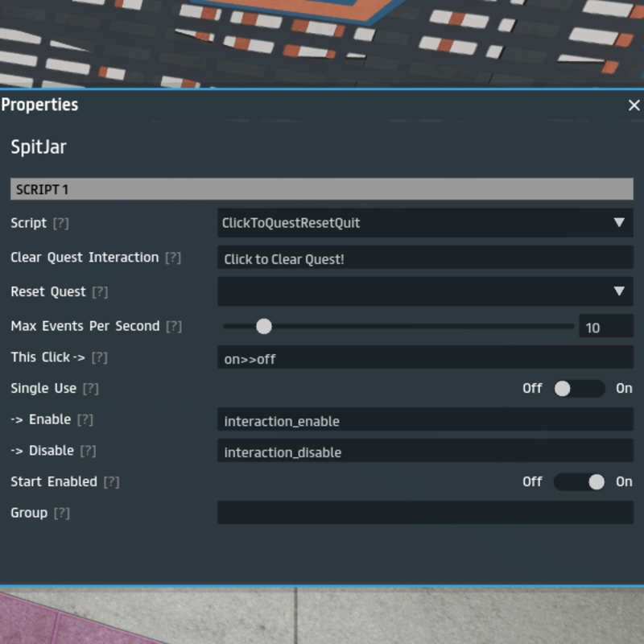
Task: Click the [?] icon beside Group
Action: (62, 513)
